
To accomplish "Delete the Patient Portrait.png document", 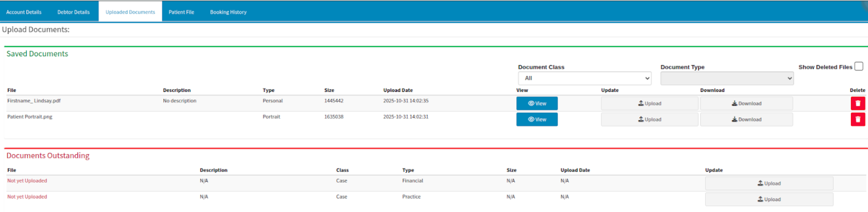I will (x=858, y=119).
